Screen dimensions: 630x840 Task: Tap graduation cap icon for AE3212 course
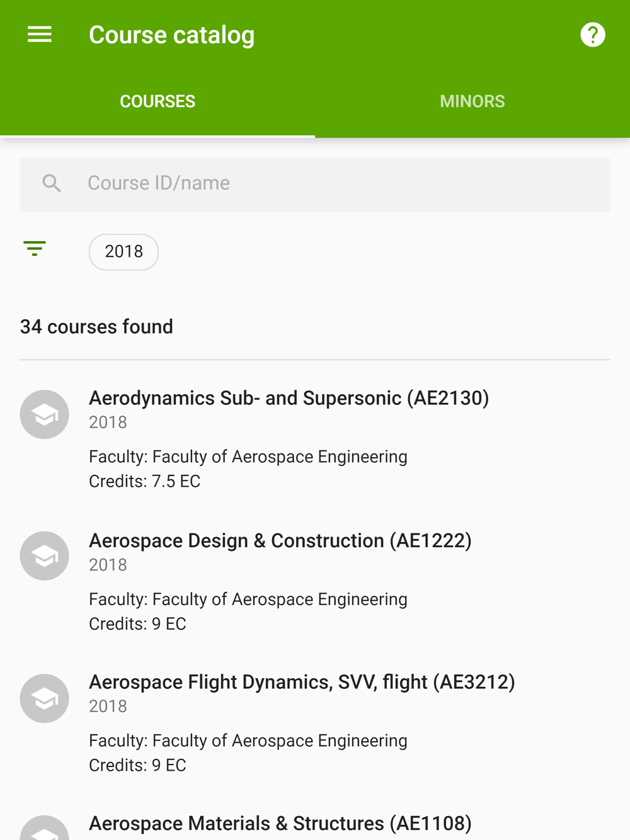[x=44, y=698]
